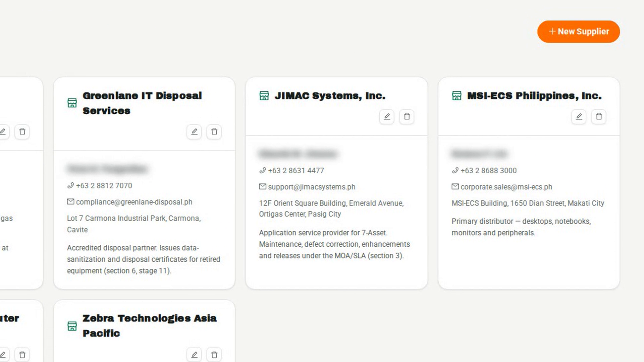Screen dimensions: 644x362
Task: Delete MSI-ECS Philippines, Inc. supplier
Action: [599, 117]
